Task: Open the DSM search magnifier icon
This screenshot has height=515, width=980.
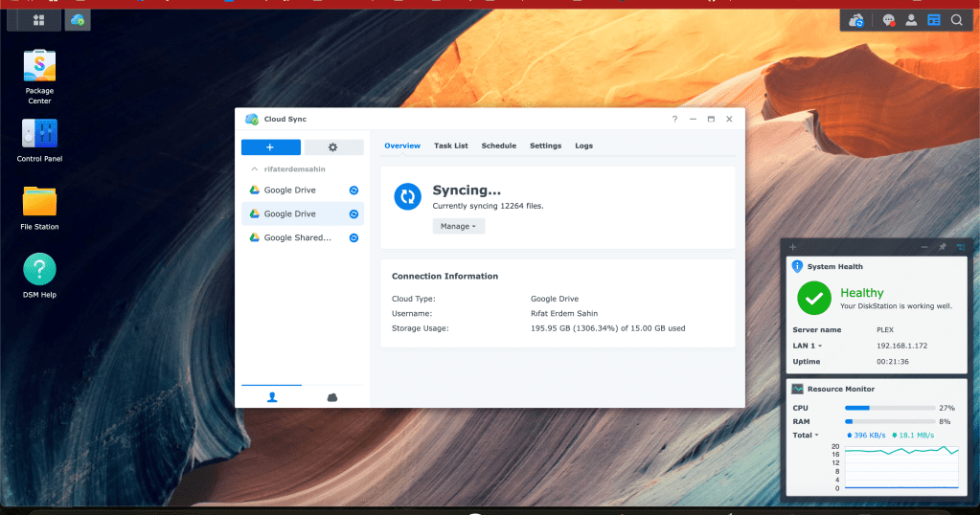Action: 957,21
